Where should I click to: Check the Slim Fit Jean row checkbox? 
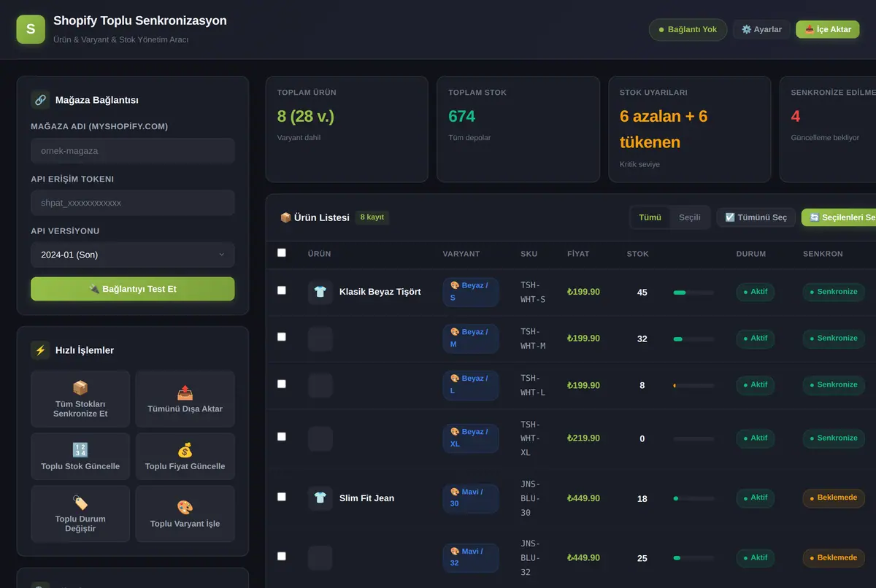[x=282, y=497]
